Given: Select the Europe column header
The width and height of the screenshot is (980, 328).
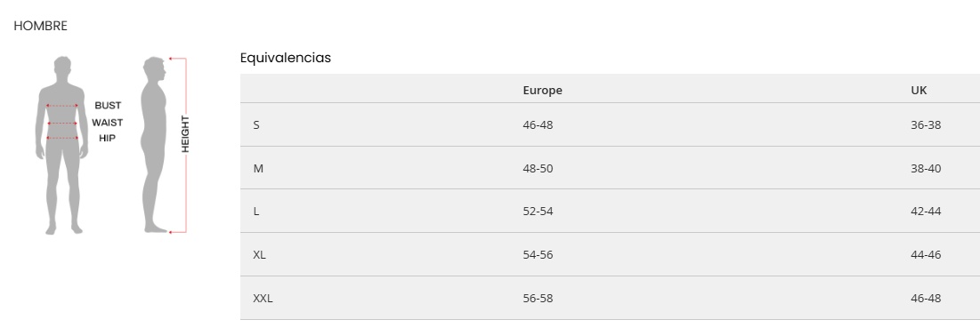Looking at the screenshot, I should (x=542, y=91).
